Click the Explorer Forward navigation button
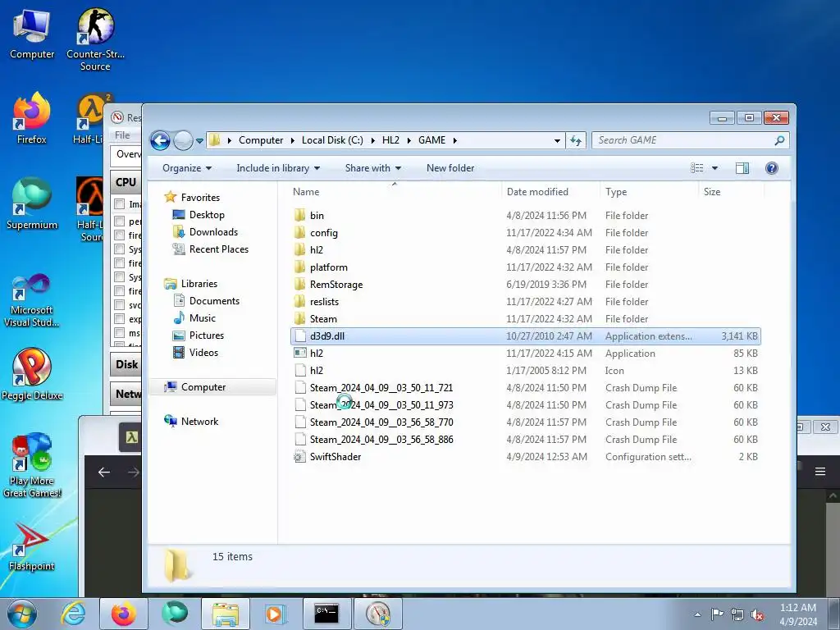Screen dimensions: 840x630 click(x=183, y=140)
